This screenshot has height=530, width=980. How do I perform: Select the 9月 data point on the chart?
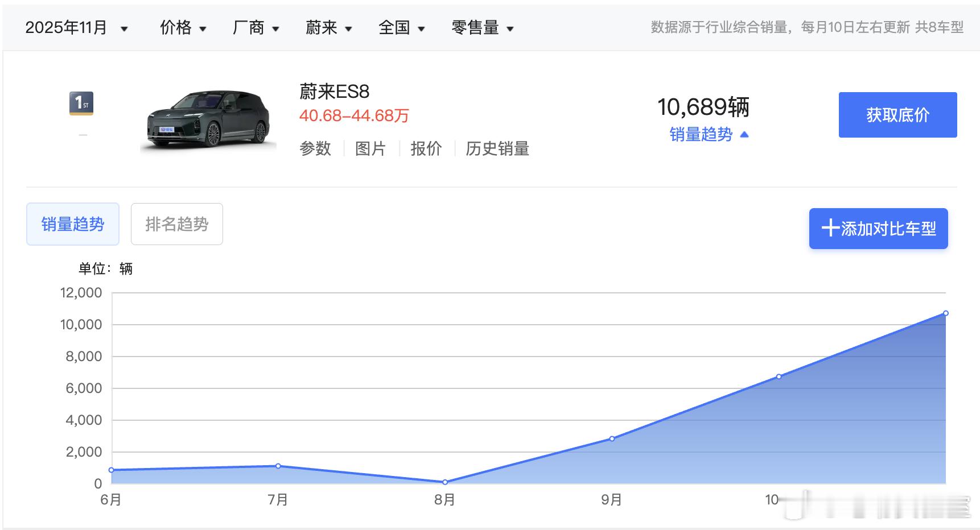(x=612, y=438)
